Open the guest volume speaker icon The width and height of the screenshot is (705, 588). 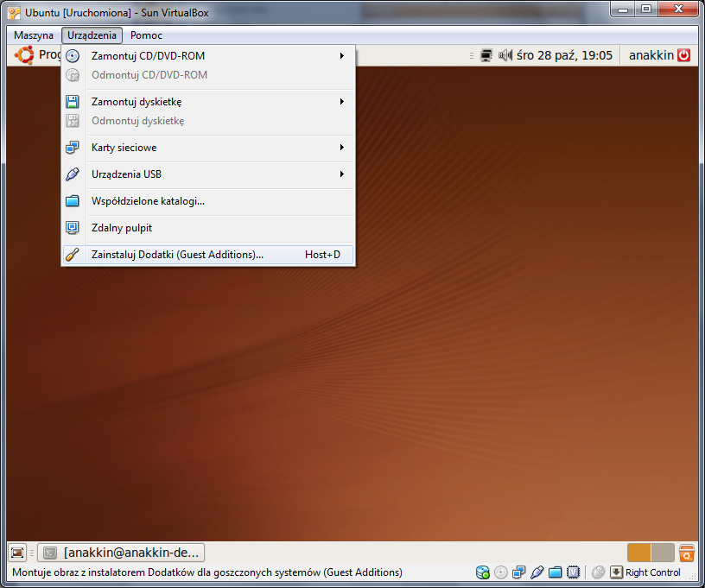pyautogui.click(x=505, y=55)
